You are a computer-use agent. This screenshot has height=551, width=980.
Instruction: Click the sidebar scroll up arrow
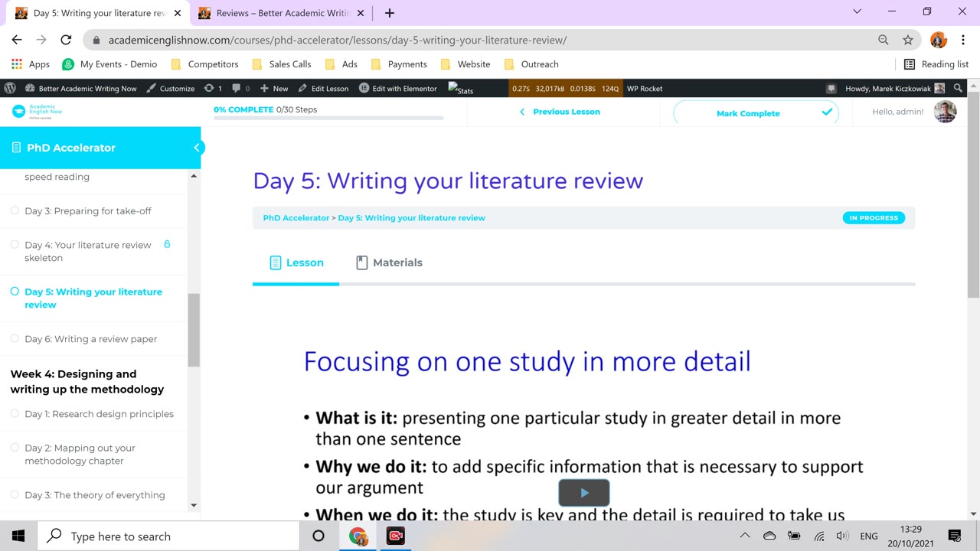click(194, 176)
